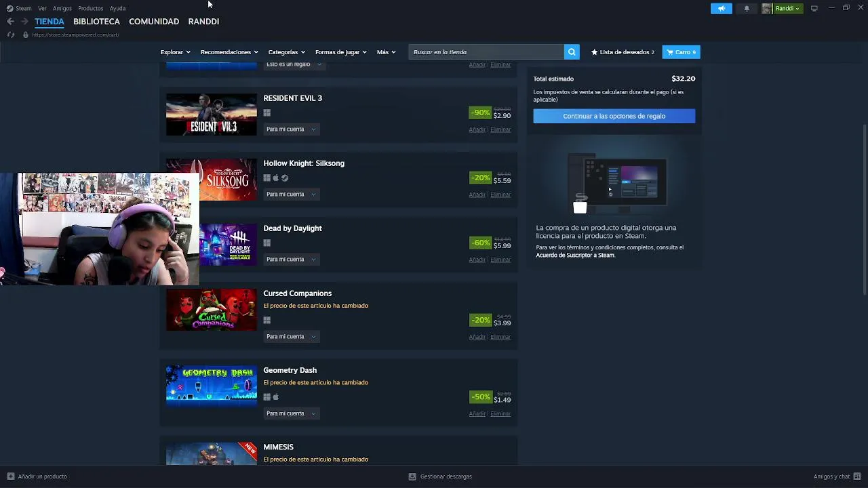Viewport: 868px width, 488px height.
Task: Click Windows icon under Resident Evil 3
Action: coord(267,113)
